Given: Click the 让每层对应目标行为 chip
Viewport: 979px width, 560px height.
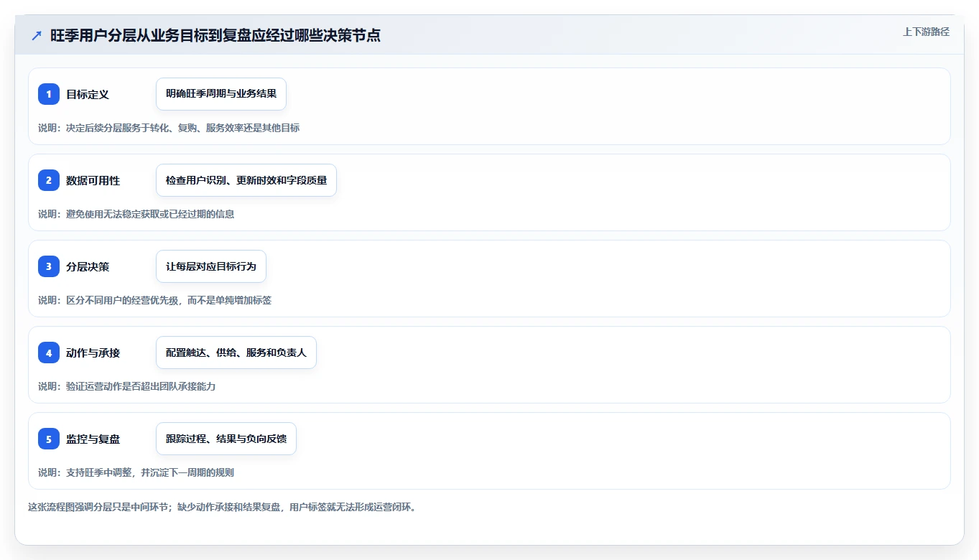Looking at the screenshot, I should (x=211, y=266).
